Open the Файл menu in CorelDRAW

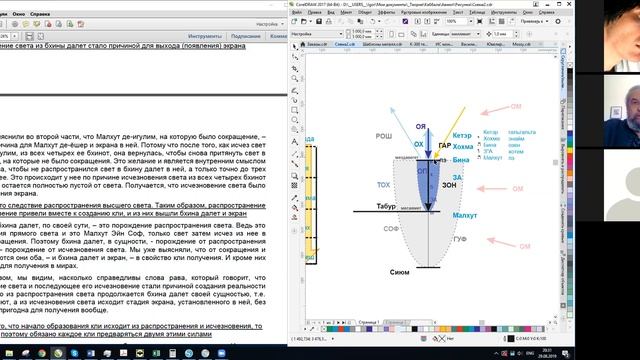tap(297, 12)
